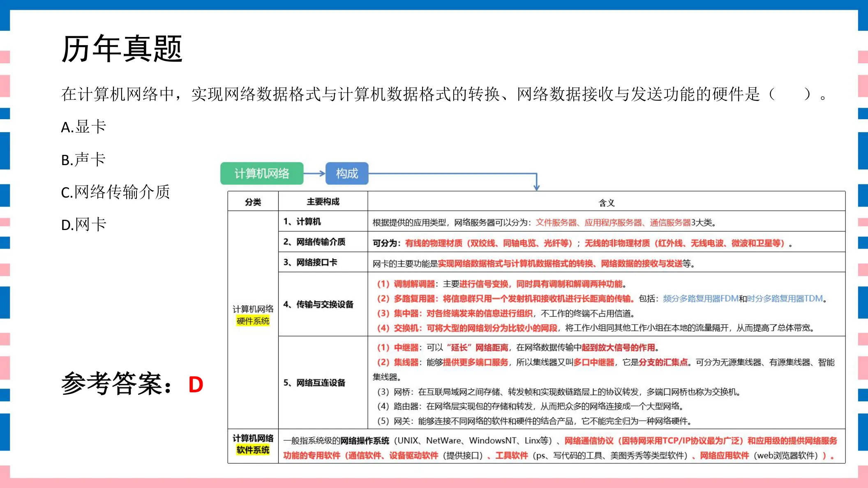Click the red answer letter D

coord(196,385)
